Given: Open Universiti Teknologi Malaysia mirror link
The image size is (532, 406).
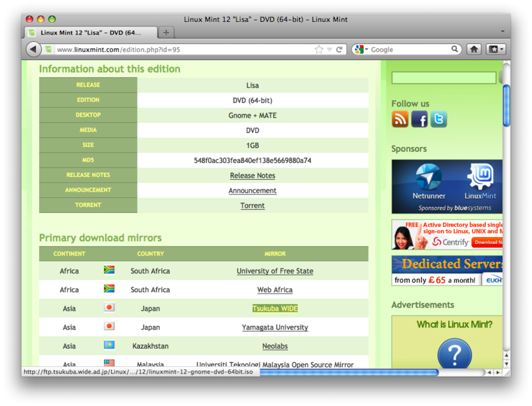Looking at the screenshot, I should 275,364.
